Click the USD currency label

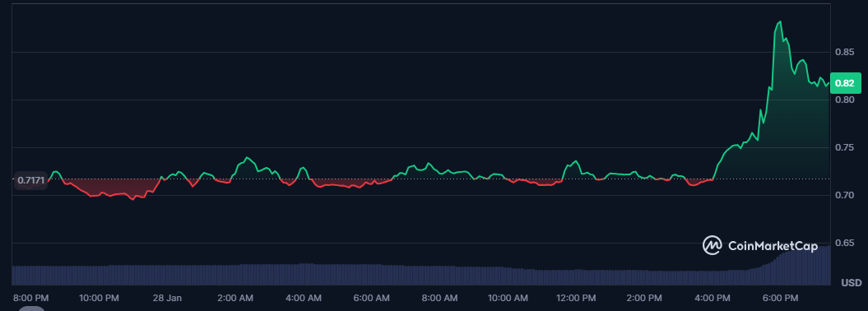[851, 283]
